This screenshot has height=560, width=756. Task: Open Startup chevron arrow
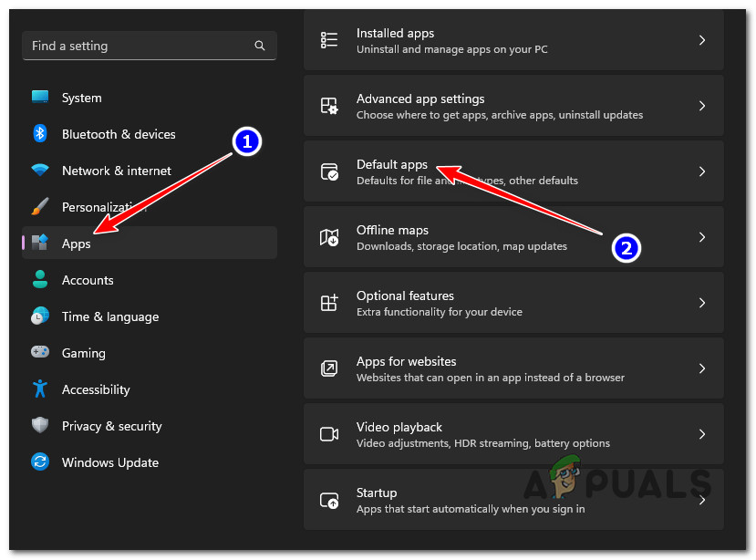[x=702, y=500]
